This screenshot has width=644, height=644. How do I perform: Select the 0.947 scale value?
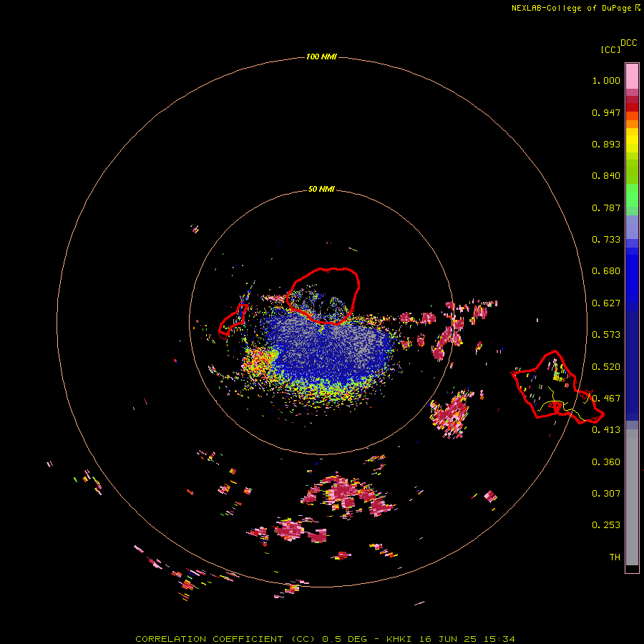pyautogui.click(x=606, y=112)
